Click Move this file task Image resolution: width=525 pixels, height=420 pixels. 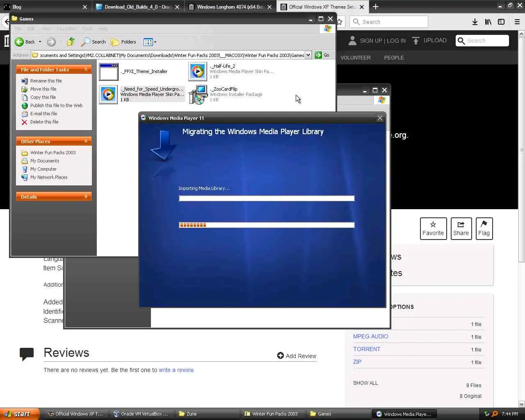43,89
